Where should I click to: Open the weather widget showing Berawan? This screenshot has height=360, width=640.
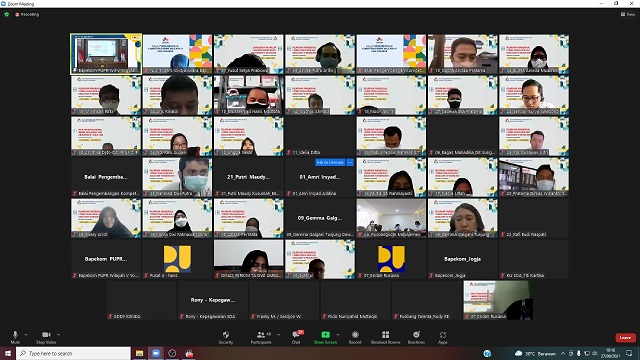point(535,353)
